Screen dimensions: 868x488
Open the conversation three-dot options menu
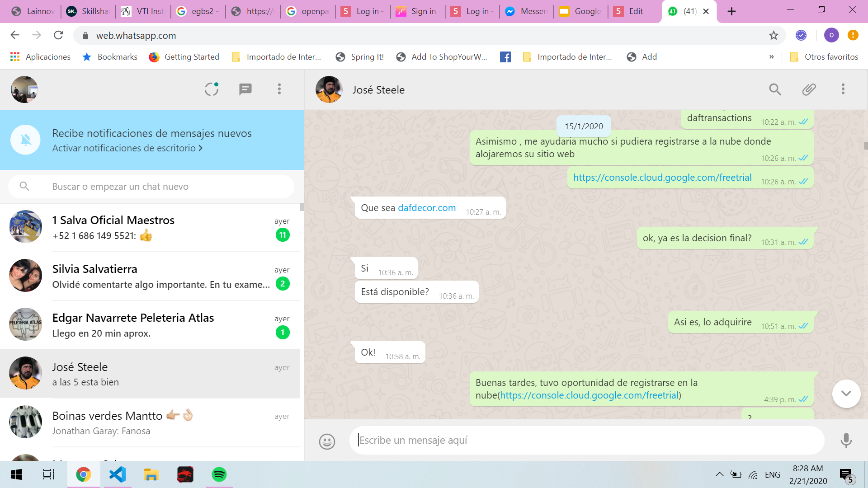(x=843, y=89)
